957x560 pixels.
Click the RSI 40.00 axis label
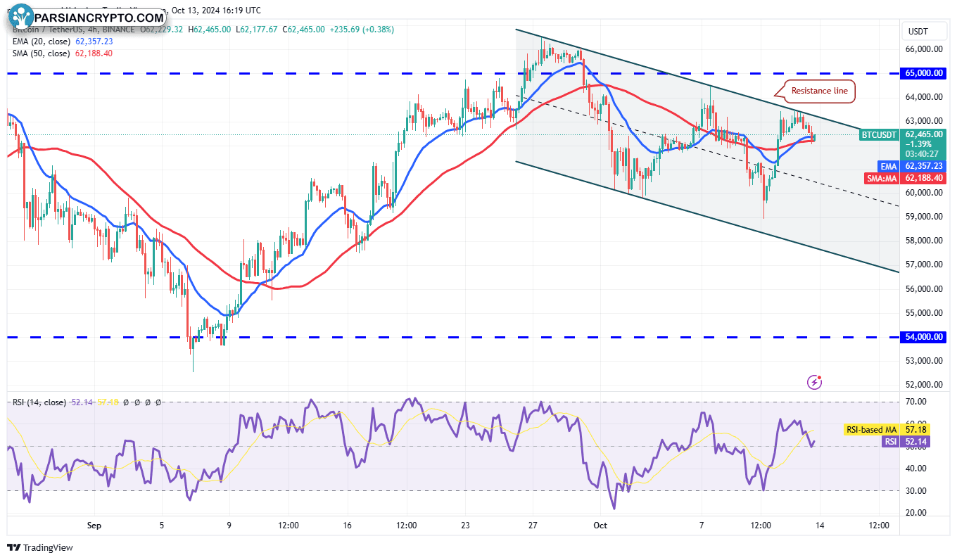coord(915,469)
